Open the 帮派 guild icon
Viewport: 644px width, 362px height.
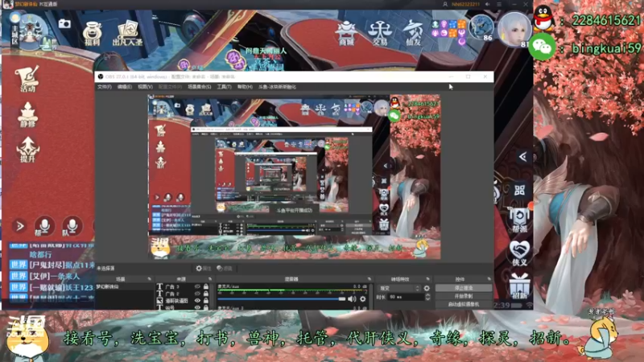coord(519,220)
